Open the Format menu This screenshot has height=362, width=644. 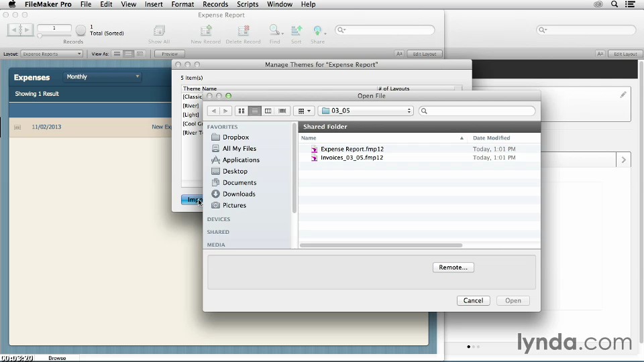click(182, 4)
